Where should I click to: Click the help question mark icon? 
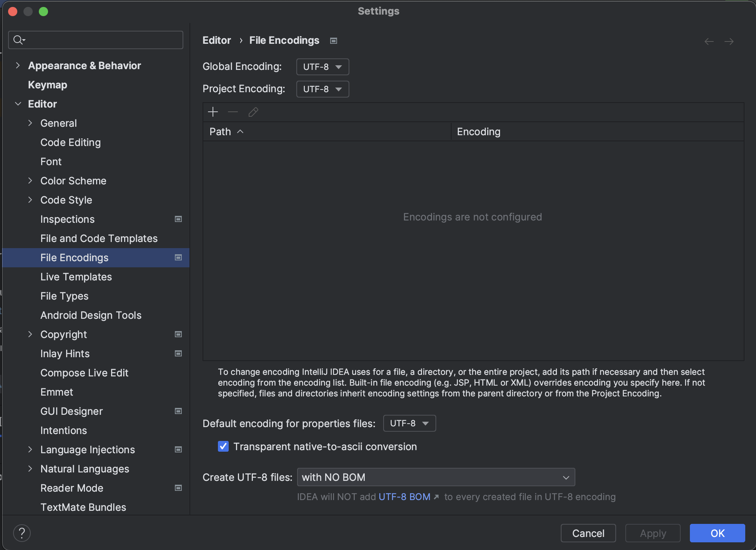click(x=22, y=533)
